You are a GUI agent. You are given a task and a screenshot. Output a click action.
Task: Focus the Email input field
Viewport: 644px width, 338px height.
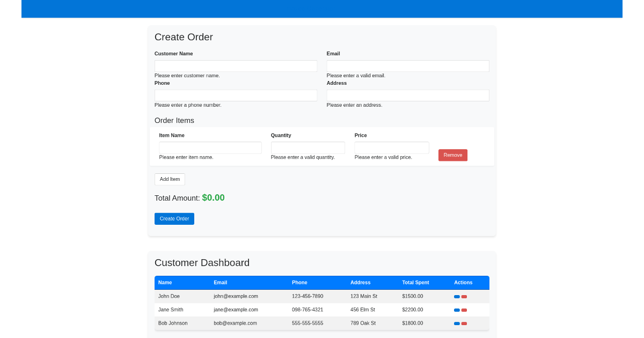[x=408, y=65]
